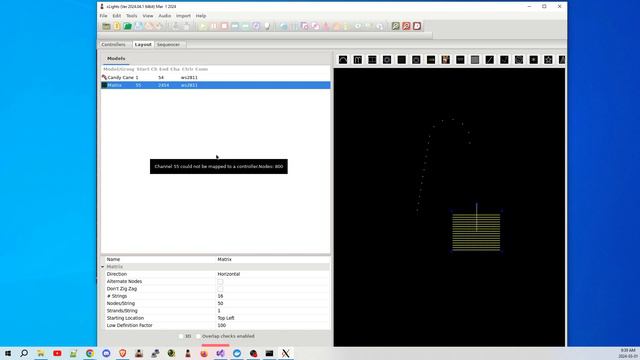The width and height of the screenshot is (640, 360).
Task: Click the green magnifier toolbar icon
Action: tap(396, 26)
